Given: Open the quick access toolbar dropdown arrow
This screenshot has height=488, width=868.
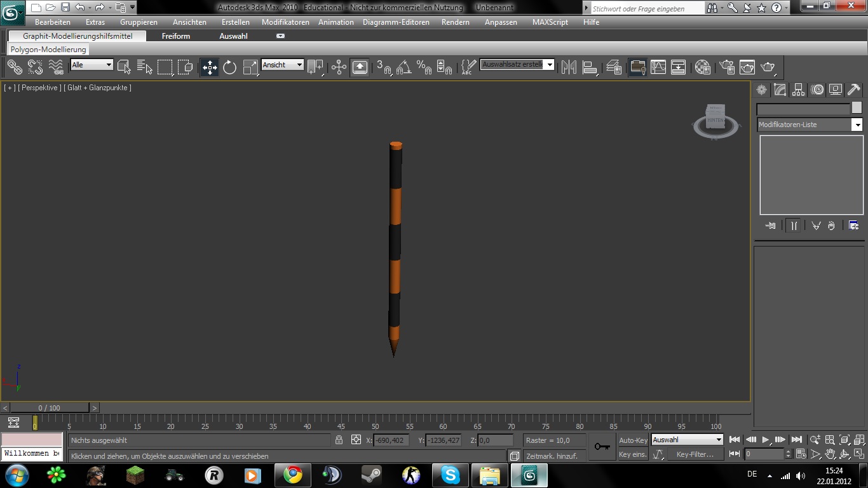Looking at the screenshot, I should coord(132,8).
